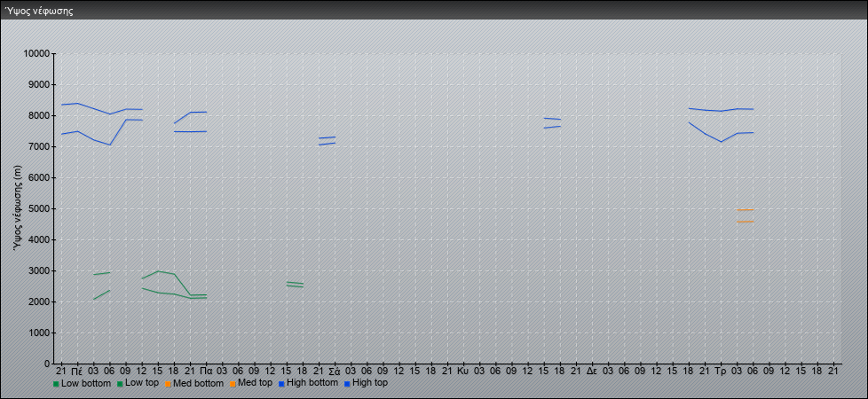The width and height of the screenshot is (868, 399).
Task: Click the 1000 y-axis value
Action: coord(39,332)
